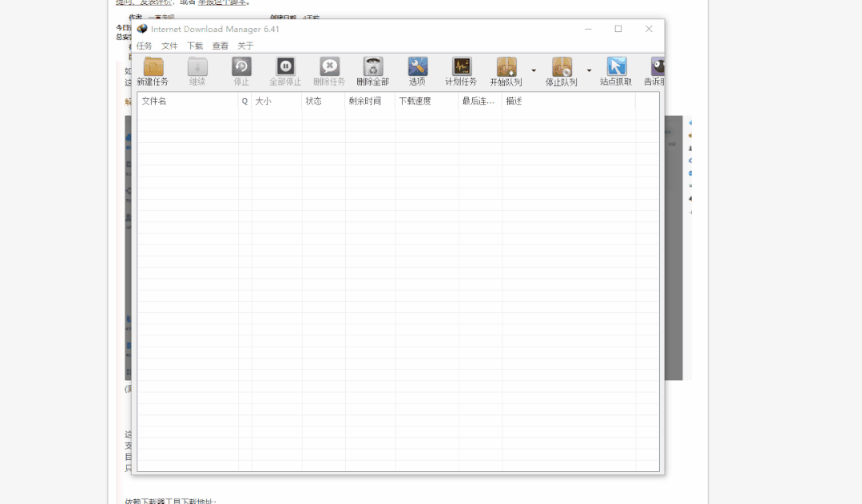The image size is (862, 504).
Task: Open the 下载 menu
Action: pos(195,46)
